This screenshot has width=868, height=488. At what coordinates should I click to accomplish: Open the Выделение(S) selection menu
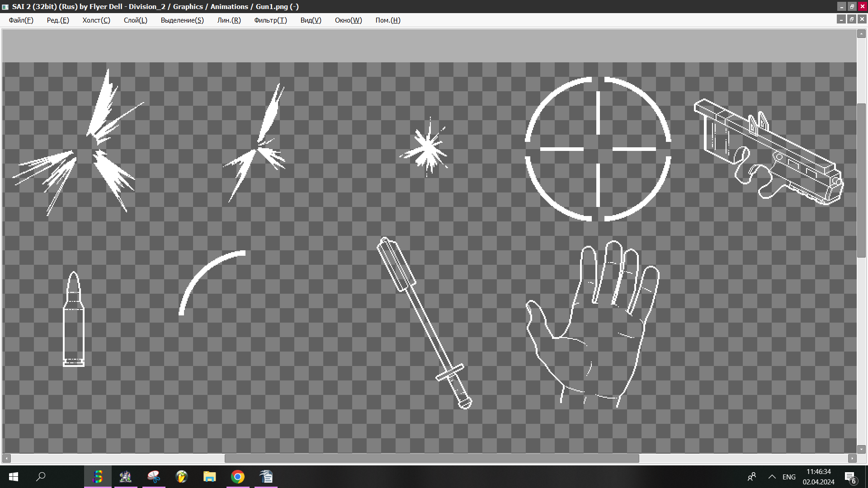(182, 20)
